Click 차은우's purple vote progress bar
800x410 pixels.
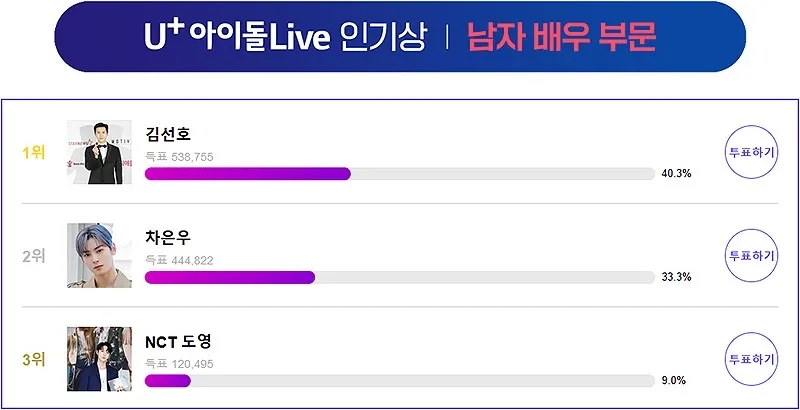tap(230, 277)
